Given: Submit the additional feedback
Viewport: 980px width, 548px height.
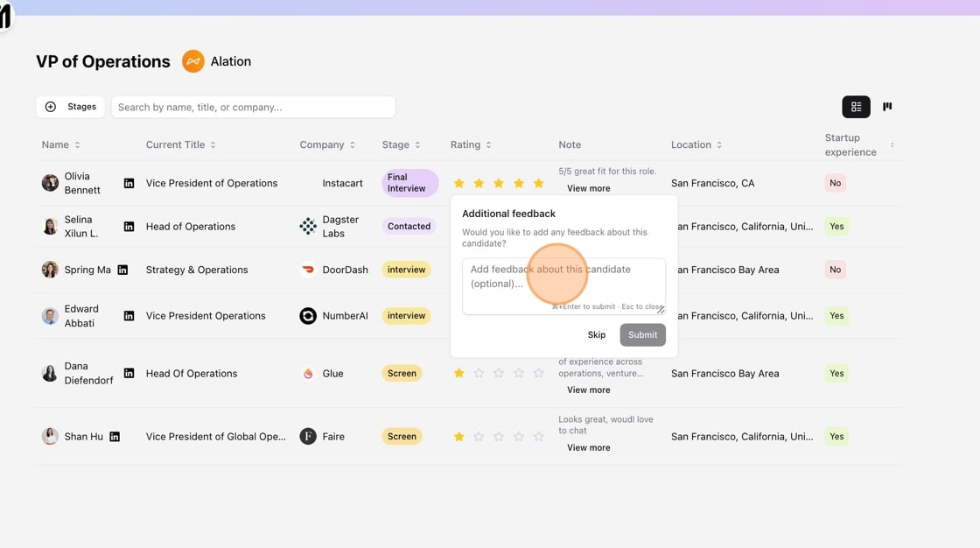Looking at the screenshot, I should pyautogui.click(x=642, y=334).
